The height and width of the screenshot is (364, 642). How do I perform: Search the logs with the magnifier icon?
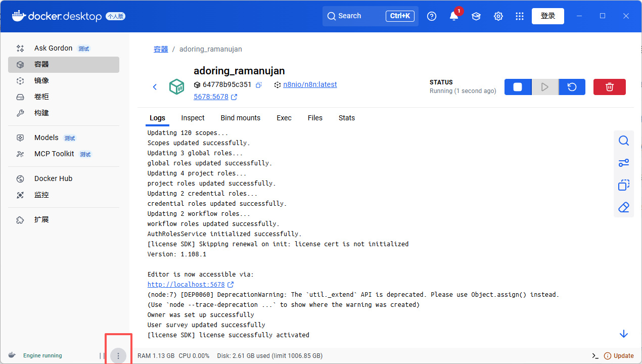point(624,141)
